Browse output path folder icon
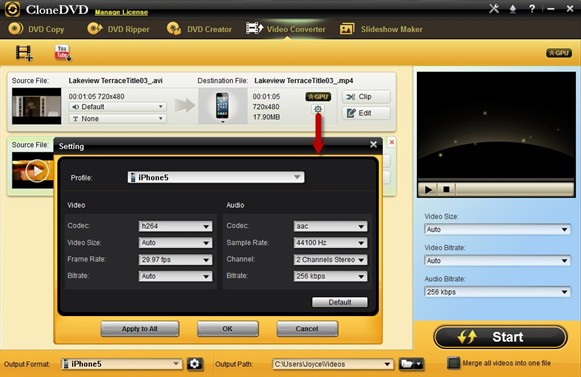This screenshot has width=581, height=377. pyautogui.click(x=411, y=364)
